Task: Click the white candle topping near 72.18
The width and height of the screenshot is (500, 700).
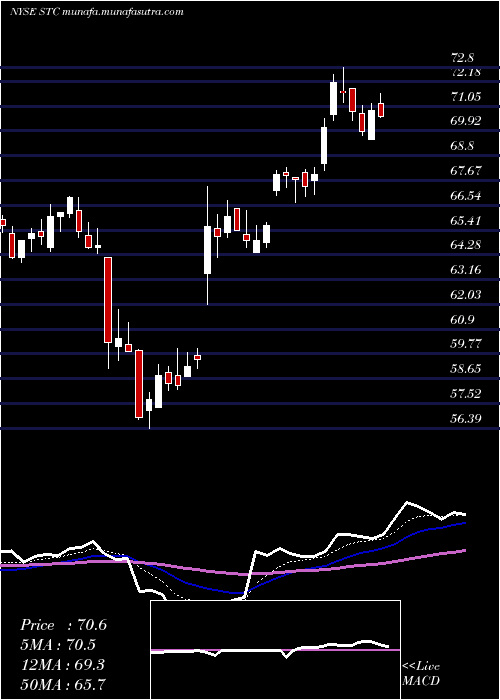Action: [x=333, y=98]
